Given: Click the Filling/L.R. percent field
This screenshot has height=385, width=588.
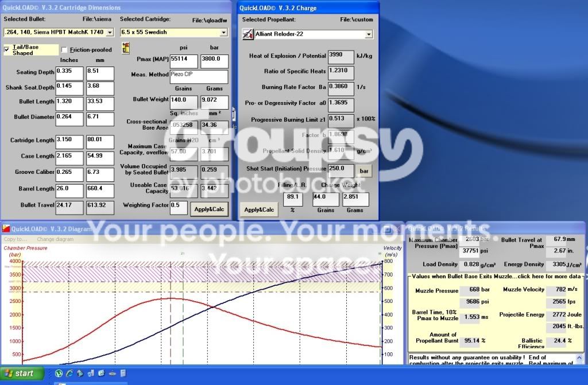Looking at the screenshot, I should click(x=293, y=200).
